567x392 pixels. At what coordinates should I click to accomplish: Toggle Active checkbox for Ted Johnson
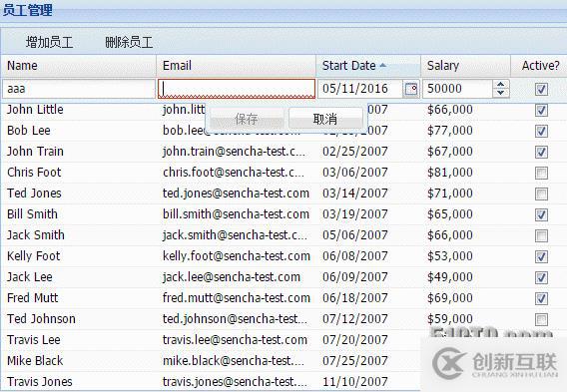pos(541,320)
